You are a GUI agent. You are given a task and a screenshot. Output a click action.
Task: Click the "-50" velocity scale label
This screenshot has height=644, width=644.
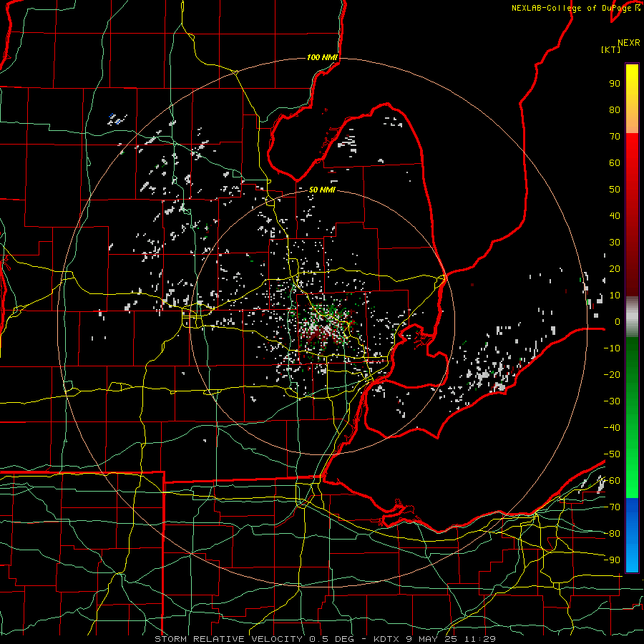point(612,454)
